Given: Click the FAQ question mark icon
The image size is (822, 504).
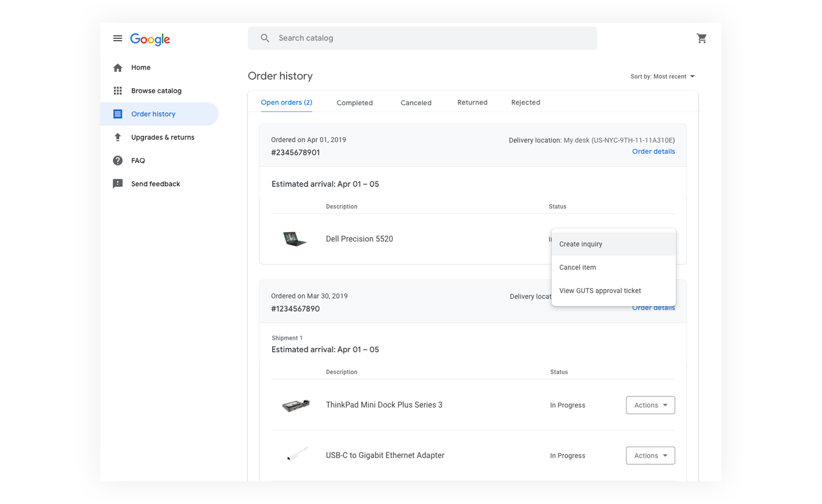Looking at the screenshot, I should [x=117, y=160].
